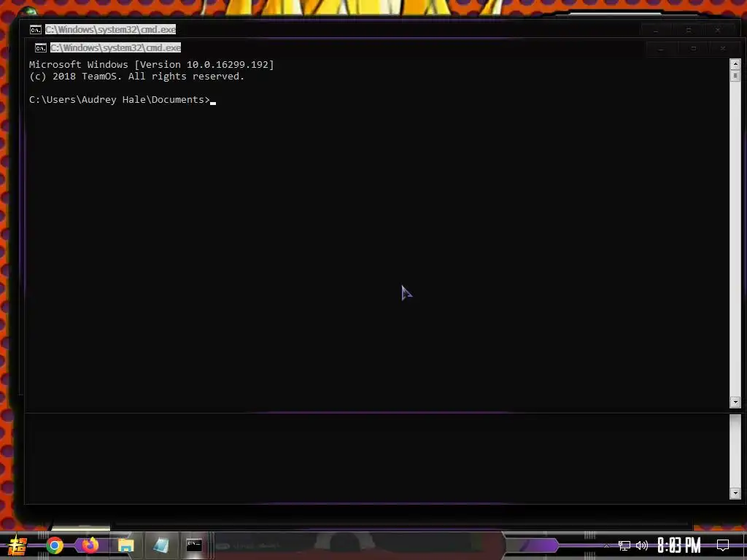Maximize the back cmd.exe window

[x=689, y=31]
